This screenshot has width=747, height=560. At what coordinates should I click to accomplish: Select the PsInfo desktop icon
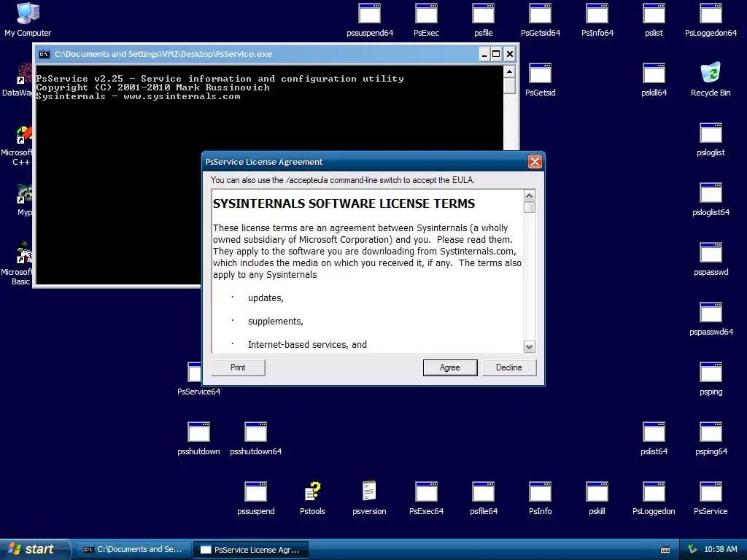point(541,499)
